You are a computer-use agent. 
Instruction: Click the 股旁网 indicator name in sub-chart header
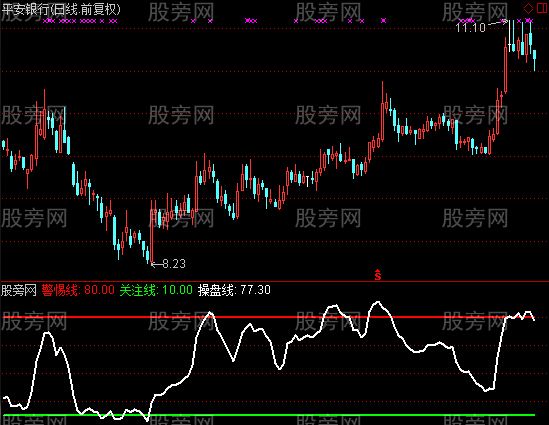[x=19, y=290]
